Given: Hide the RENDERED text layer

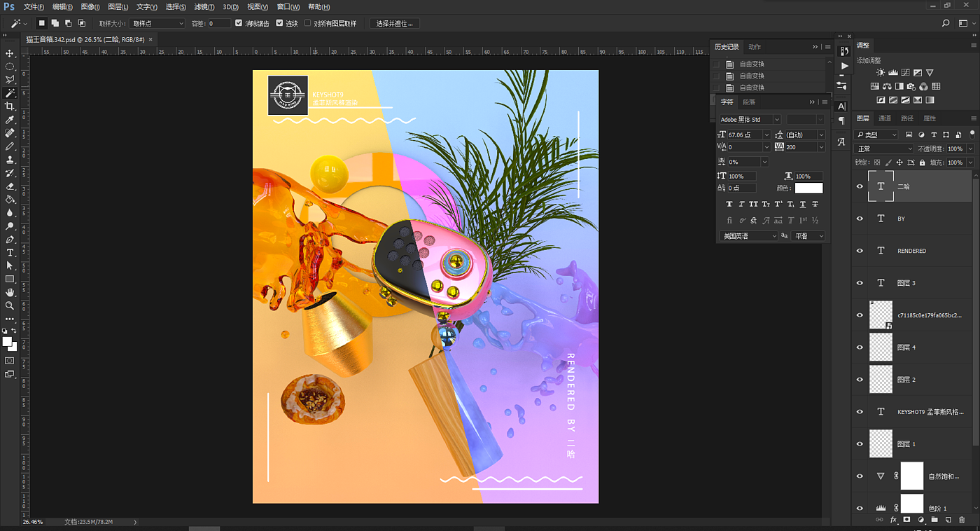Looking at the screenshot, I should point(860,251).
